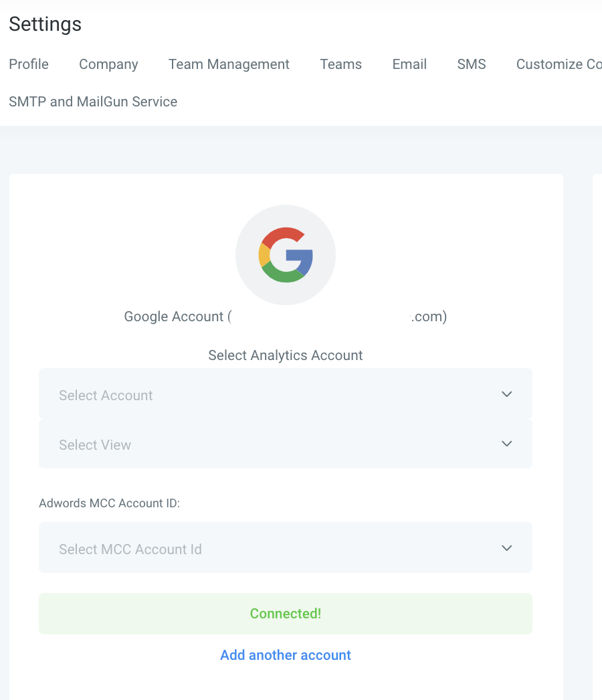Open the partially visible Customize tab

559,64
